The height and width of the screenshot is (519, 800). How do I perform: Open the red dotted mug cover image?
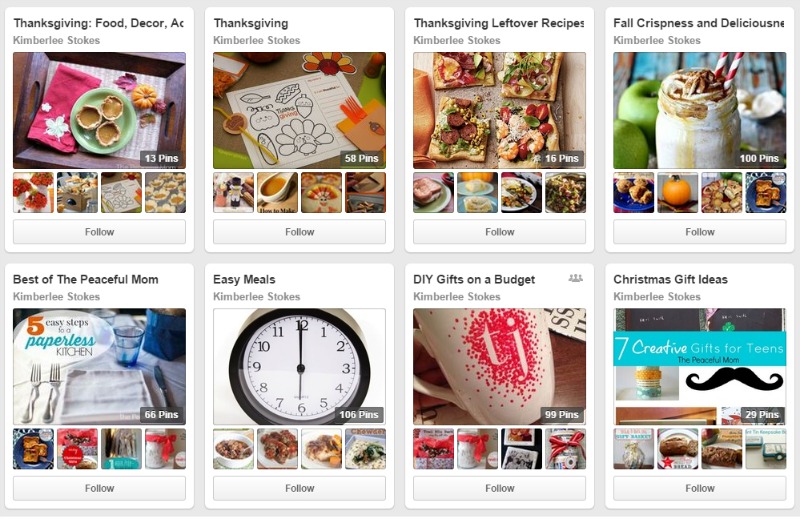[x=499, y=366]
